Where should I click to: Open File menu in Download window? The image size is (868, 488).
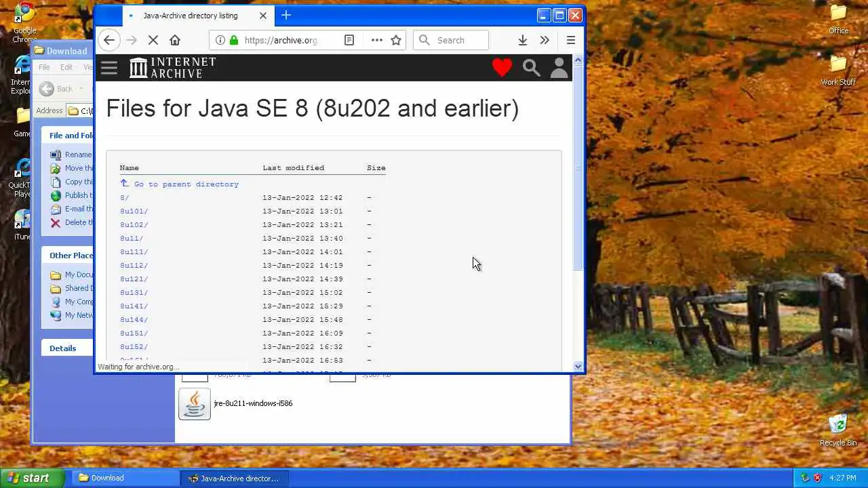[44, 67]
